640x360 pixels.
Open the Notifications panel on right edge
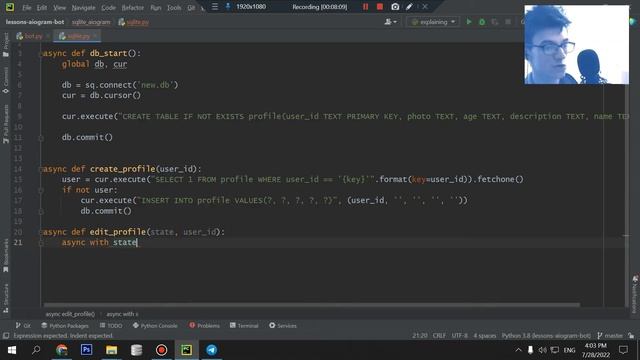coord(635,294)
